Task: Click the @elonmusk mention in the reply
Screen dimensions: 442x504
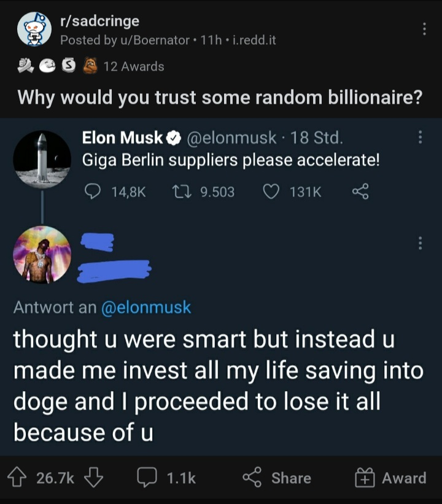Action: 145,308
